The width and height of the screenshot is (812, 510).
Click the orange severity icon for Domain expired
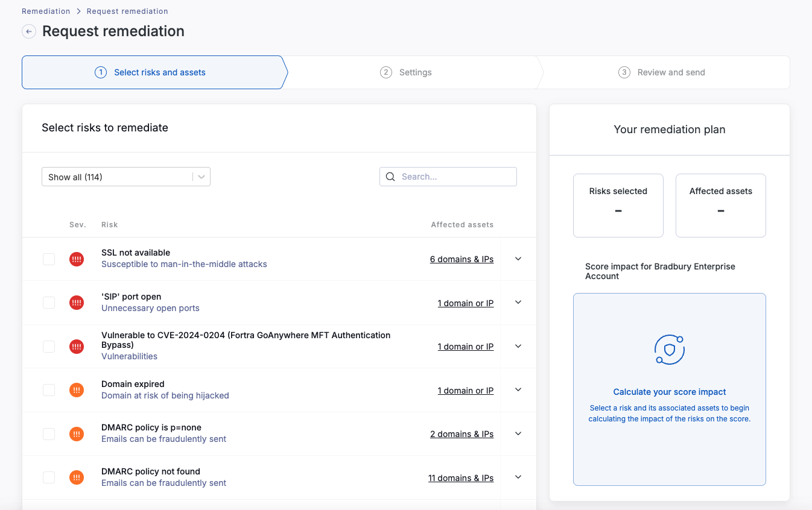click(x=76, y=390)
